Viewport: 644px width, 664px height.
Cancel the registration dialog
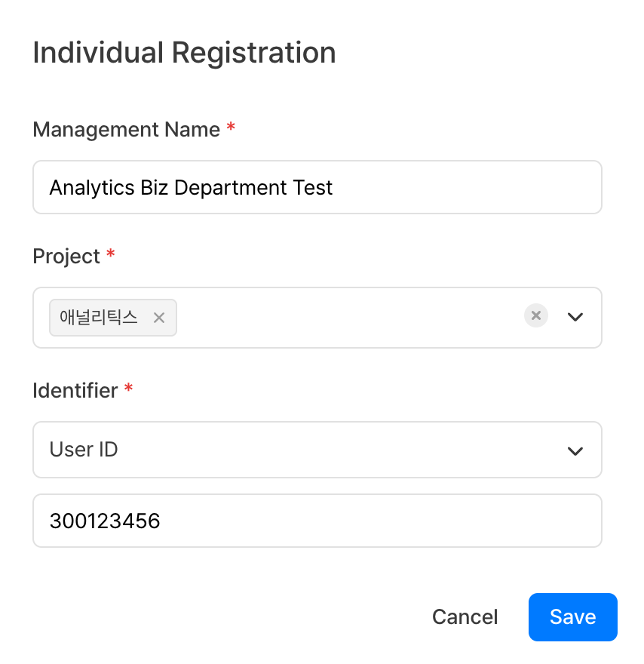coord(465,617)
